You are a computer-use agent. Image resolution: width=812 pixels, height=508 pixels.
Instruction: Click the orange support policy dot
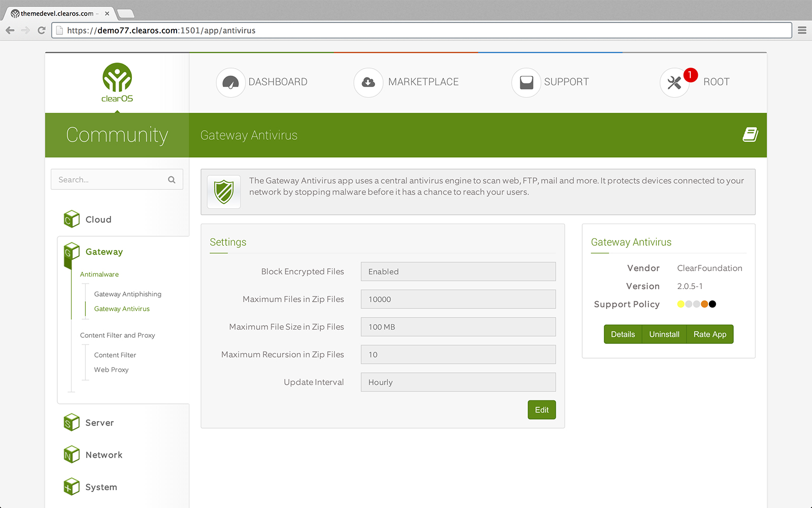point(704,304)
